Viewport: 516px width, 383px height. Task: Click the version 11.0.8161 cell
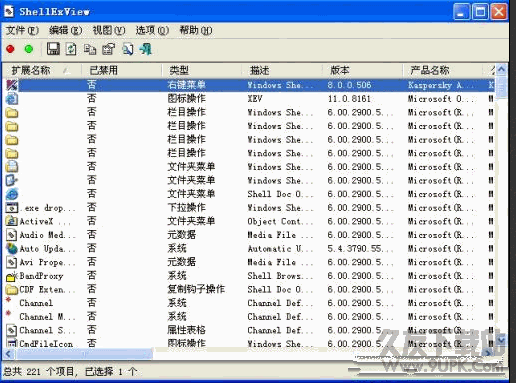tap(349, 99)
